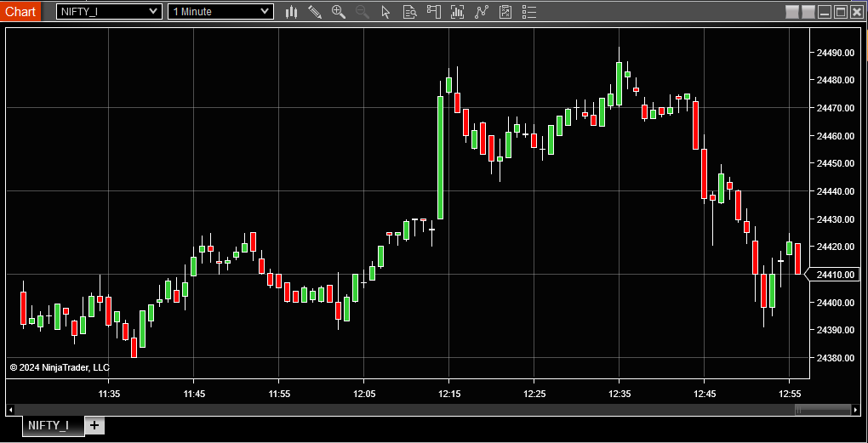Open the Strategies clipboard icon

tap(505, 12)
